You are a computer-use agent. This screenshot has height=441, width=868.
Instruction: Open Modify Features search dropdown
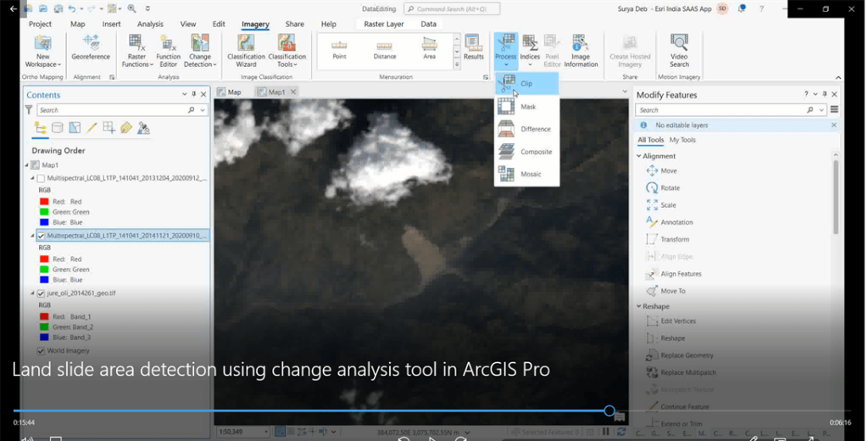(x=821, y=110)
